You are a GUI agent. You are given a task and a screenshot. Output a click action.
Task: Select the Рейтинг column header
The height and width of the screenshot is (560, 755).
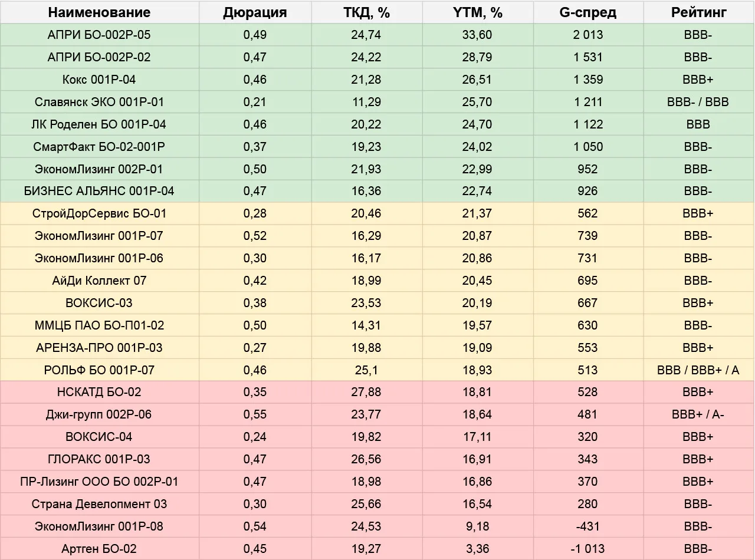pyautogui.click(x=698, y=12)
